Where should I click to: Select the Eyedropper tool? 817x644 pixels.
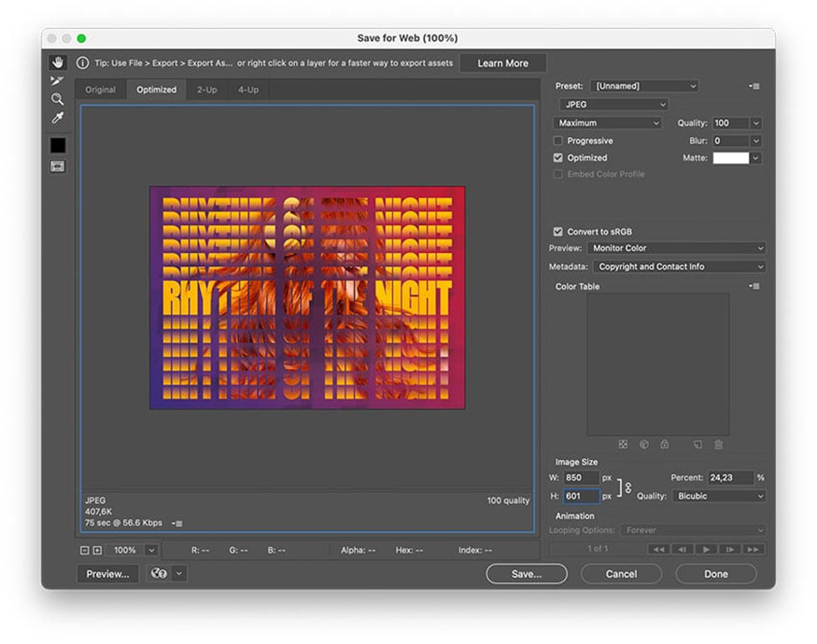click(x=57, y=118)
